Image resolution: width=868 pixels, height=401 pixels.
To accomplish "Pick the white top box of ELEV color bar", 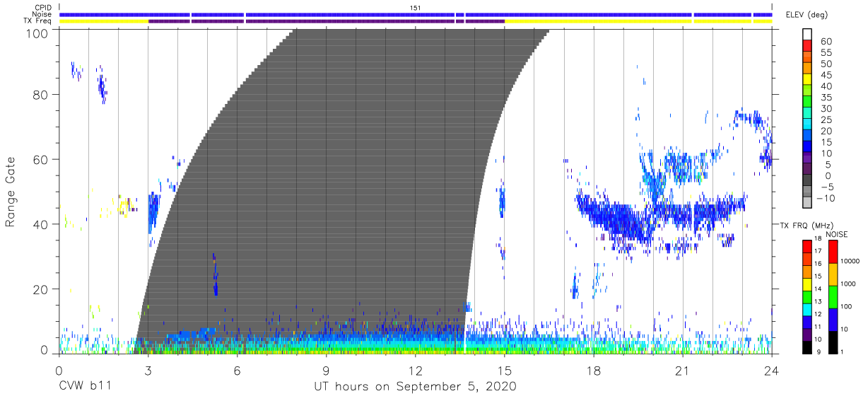I will point(807,34).
